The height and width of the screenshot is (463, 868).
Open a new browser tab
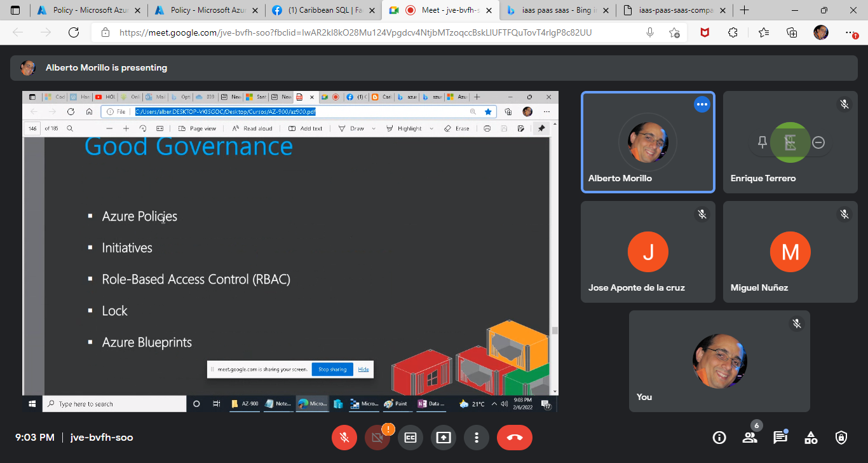(x=745, y=10)
